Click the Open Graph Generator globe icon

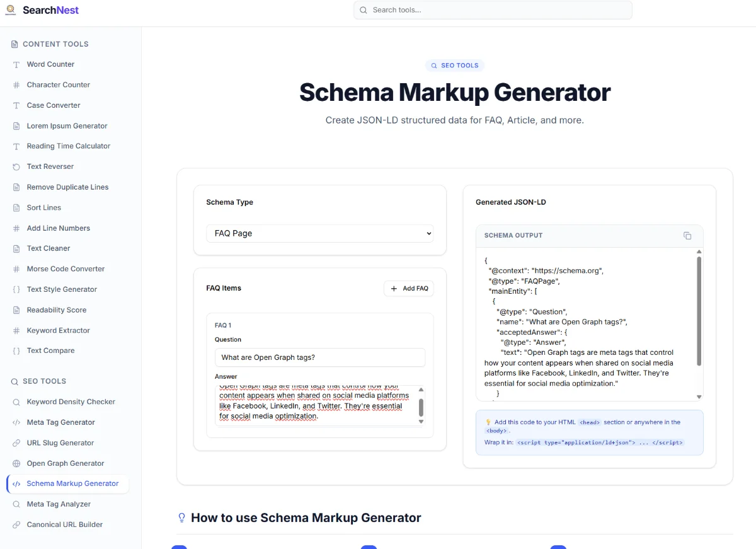click(16, 463)
